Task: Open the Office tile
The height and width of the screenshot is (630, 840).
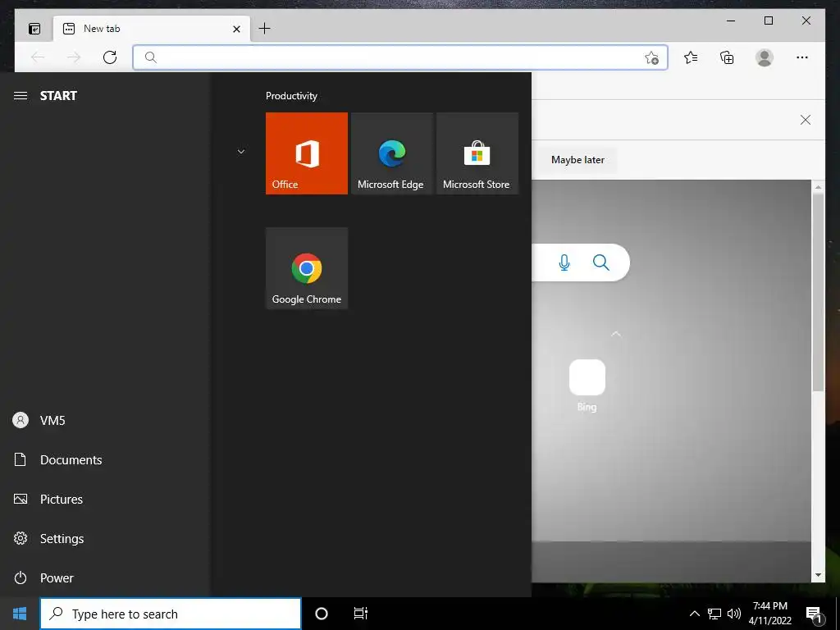Action: pyautogui.click(x=307, y=153)
